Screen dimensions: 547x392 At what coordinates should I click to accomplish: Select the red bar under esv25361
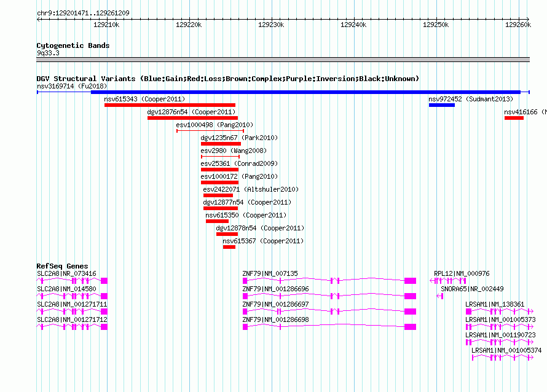point(220,170)
